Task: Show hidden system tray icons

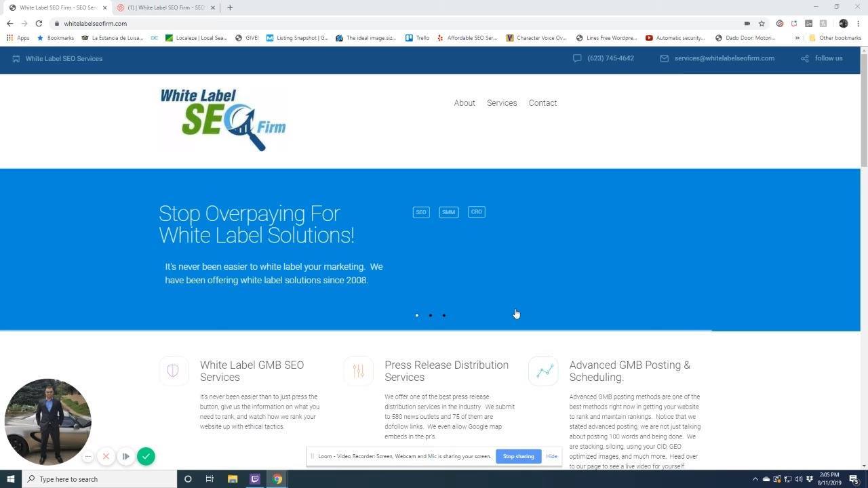Action: pos(755,479)
